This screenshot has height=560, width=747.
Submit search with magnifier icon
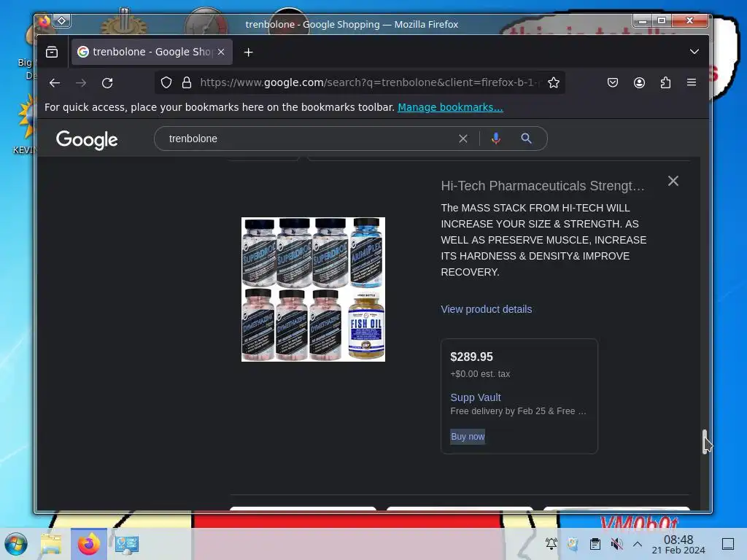pyautogui.click(x=526, y=139)
